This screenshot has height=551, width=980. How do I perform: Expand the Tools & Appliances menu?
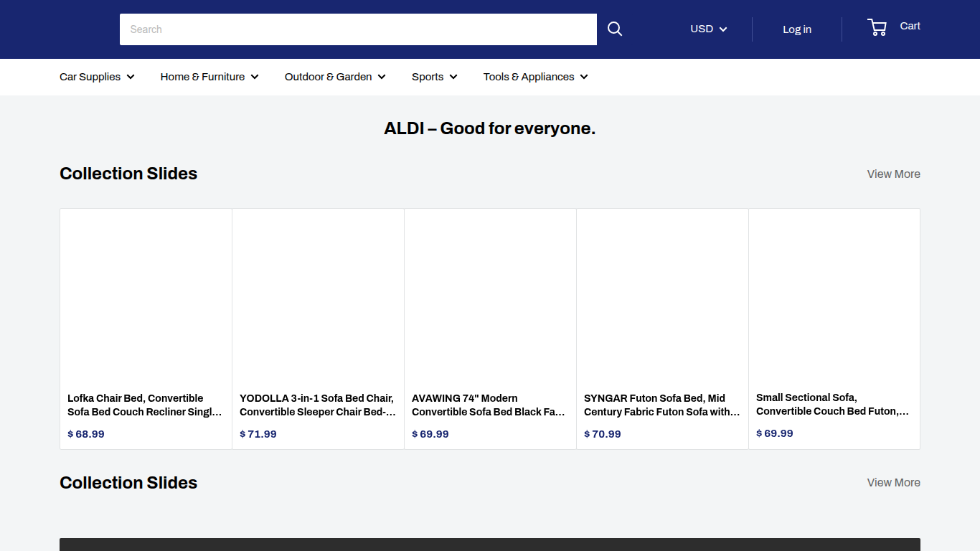coord(536,77)
